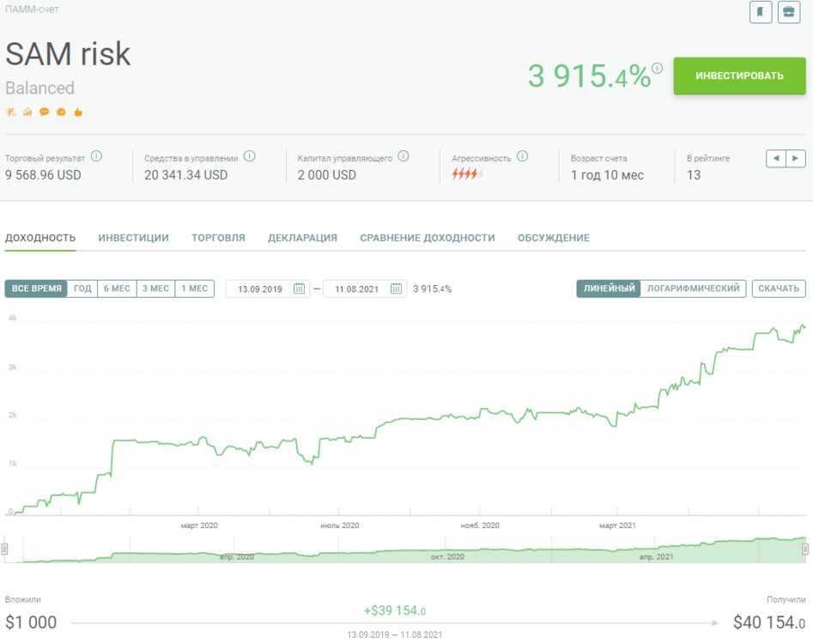Click the апр. 2021 navigator label
The height and width of the screenshot is (644, 813).
pos(656,557)
